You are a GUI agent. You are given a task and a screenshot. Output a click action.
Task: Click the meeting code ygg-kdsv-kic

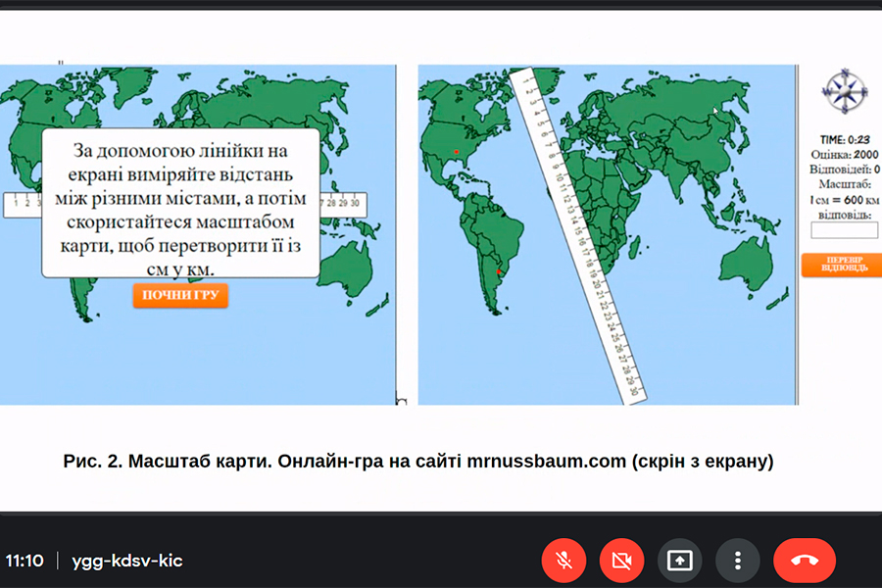click(126, 561)
